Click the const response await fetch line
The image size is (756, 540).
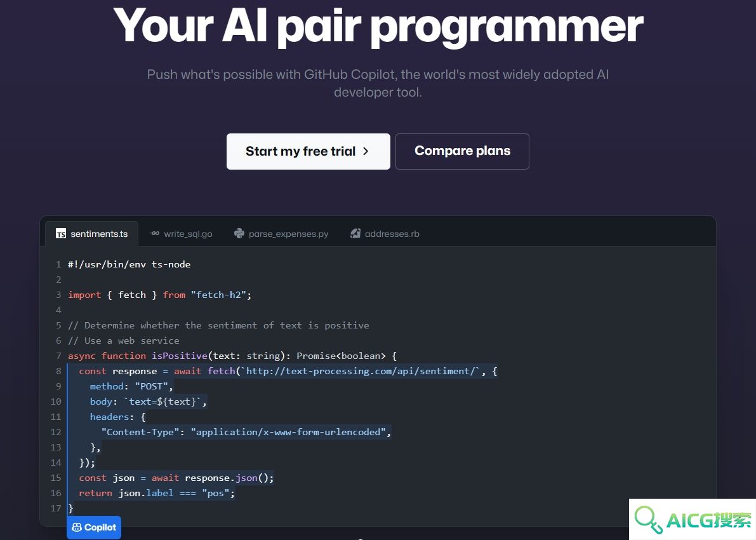pos(288,371)
